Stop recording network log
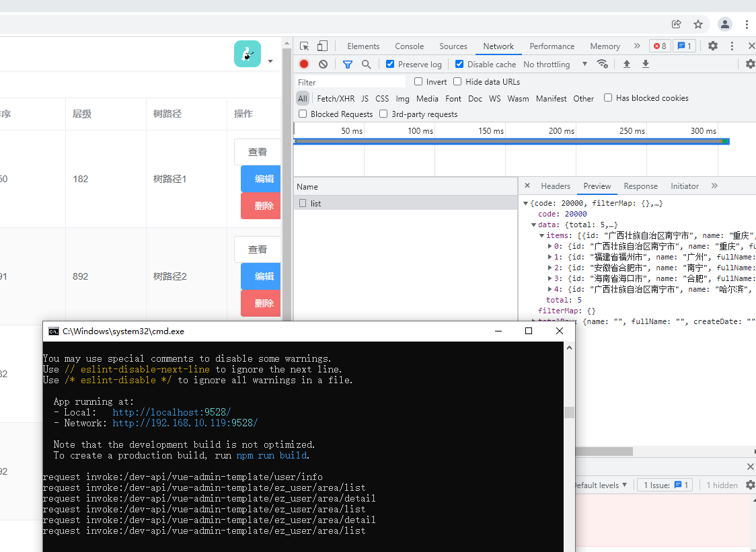 coord(304,64)
